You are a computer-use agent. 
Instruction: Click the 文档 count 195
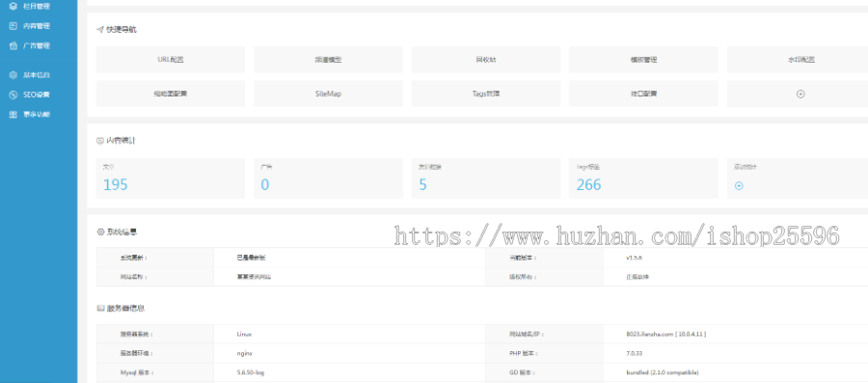tap(115, 185)
